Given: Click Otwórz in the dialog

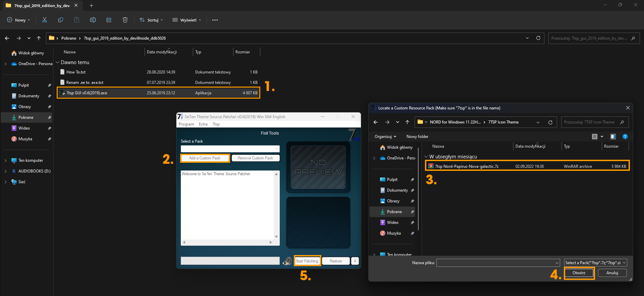Looking at the screenshot, I should click(579, 273).
